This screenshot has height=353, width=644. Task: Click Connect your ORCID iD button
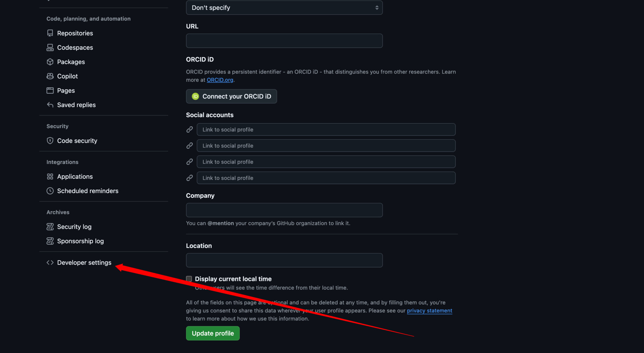[x=231, y=96]
